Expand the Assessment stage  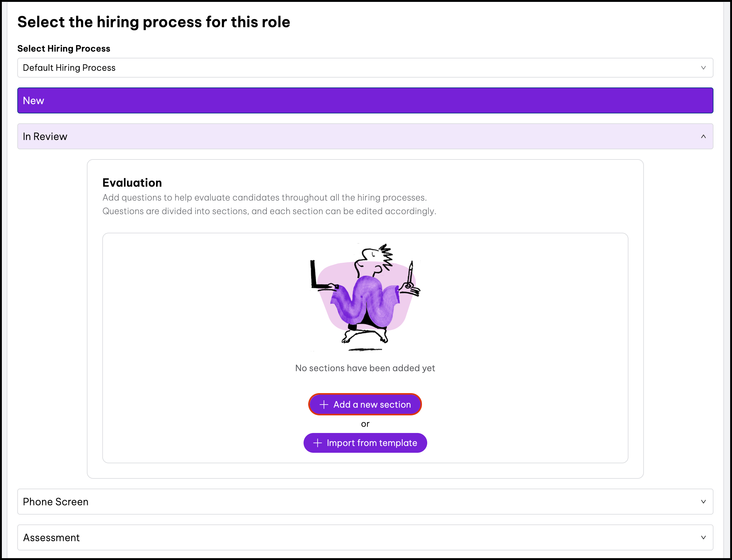pyautogui.click(x=365, y=537)
